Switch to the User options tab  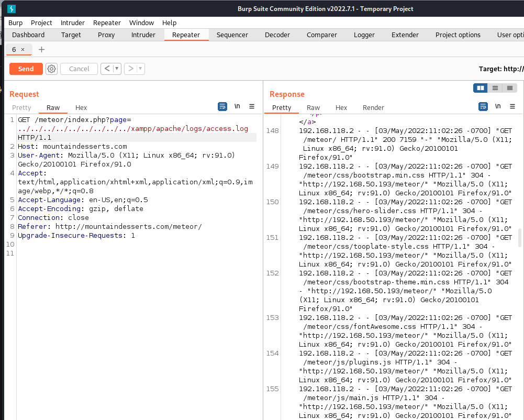(510, 35)
